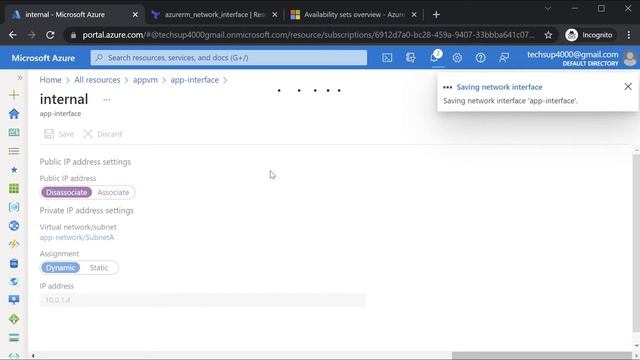This screenshot has width=640, height=360.
Task: Click the horizontal scrollbar left arrow
Action: point(33,356)
